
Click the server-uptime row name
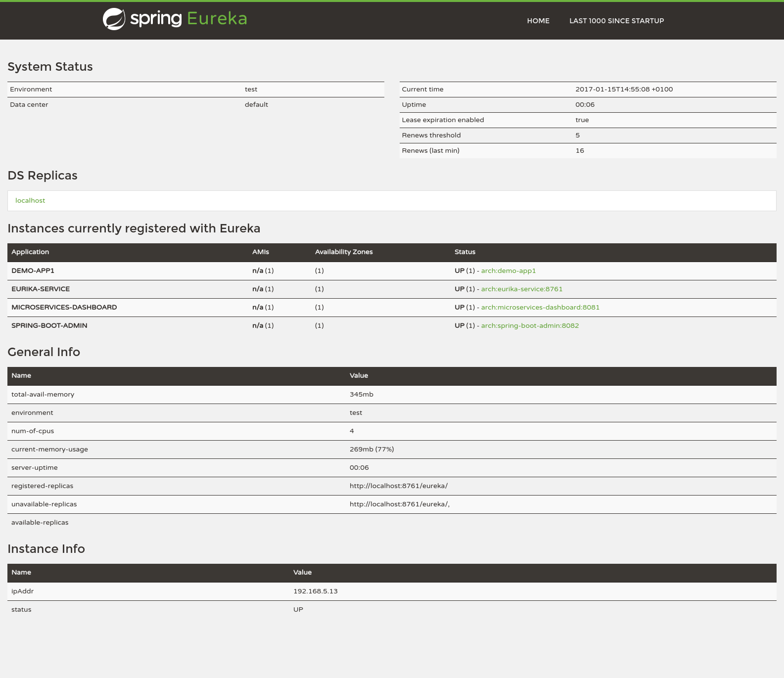(35, 467)
